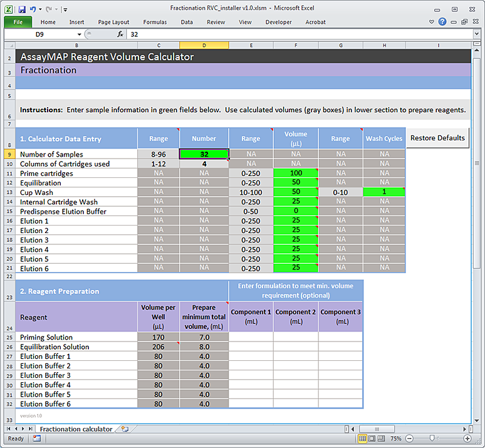Open the Excel Help question mark
The width and height of the screenshot is (485, 448).
pyautogui.click(x=443, y=22)
